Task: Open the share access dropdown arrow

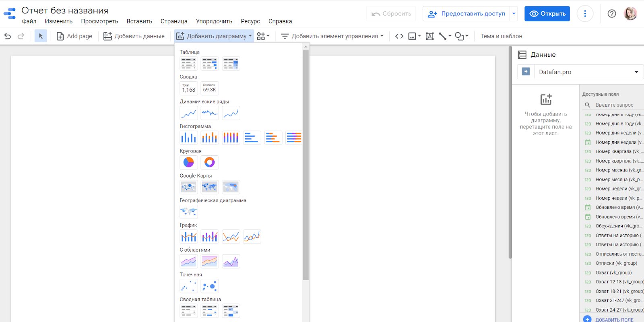Action: 514,14
